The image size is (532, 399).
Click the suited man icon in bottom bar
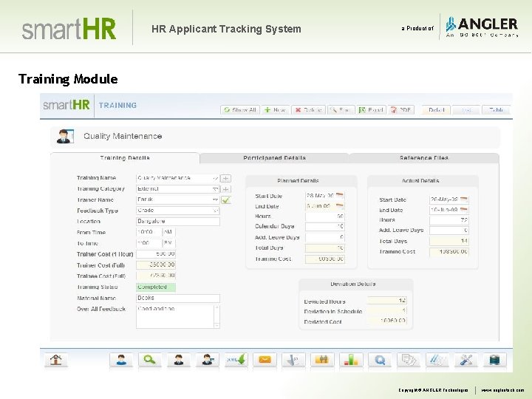pyautogui.click(x=179, y=360)
